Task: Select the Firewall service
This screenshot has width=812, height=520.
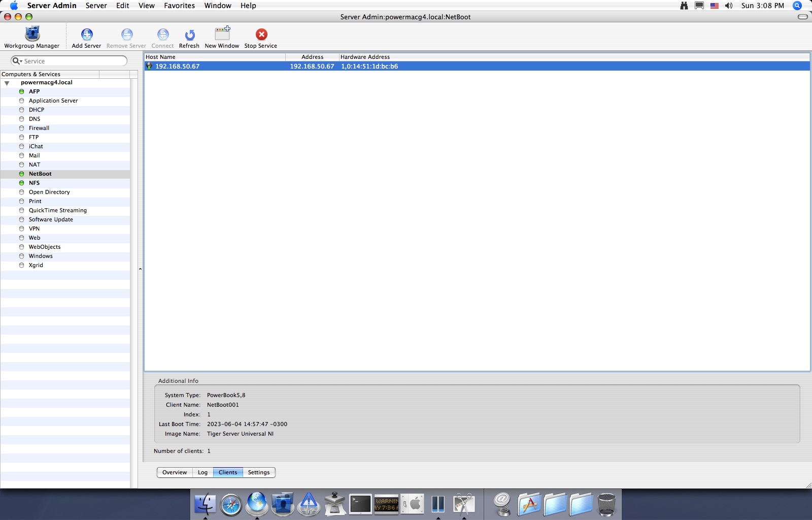Action: click(65, 128)
